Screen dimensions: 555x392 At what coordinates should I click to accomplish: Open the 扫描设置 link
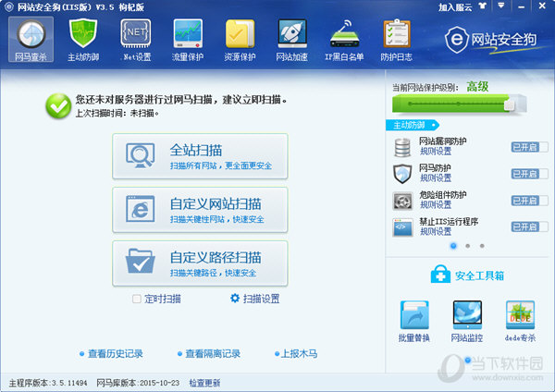[x=261, y=299]
